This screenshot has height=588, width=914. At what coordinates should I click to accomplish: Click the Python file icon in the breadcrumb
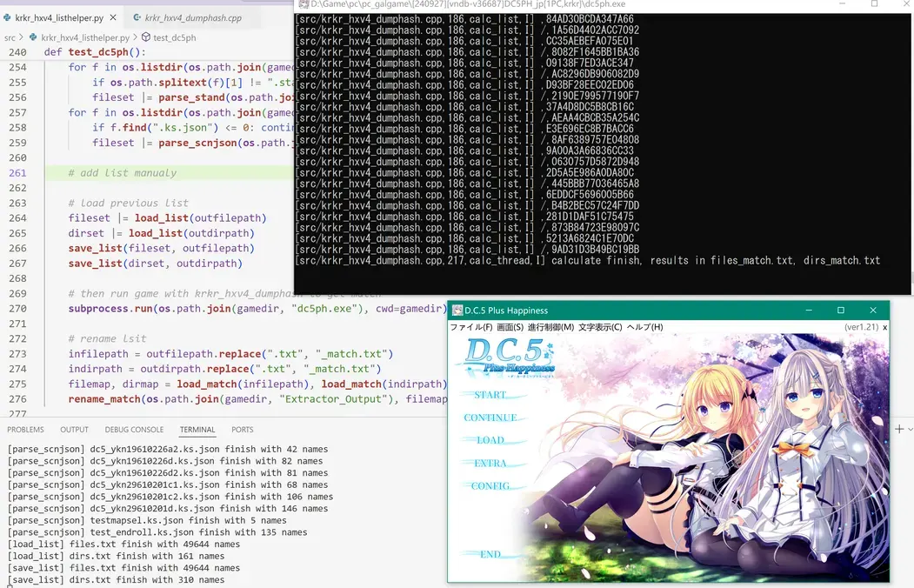point(33,37)
